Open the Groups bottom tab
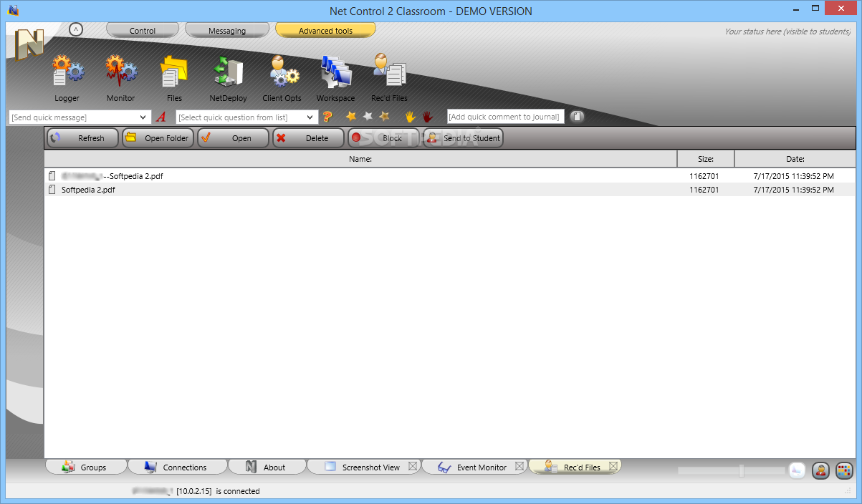Screen dimensions: 862x504 click(86, 467)
